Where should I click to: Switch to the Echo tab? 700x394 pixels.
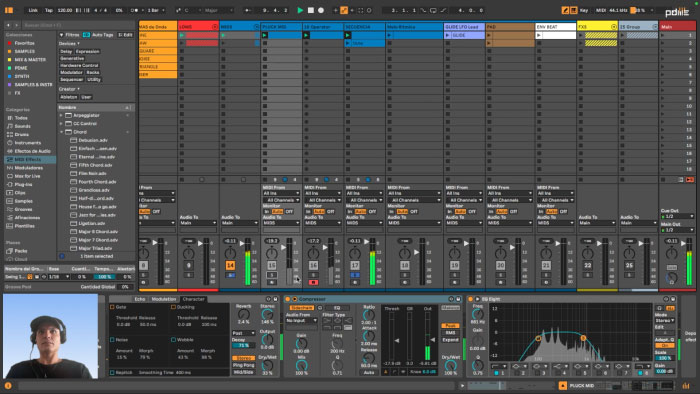point(140,299)
